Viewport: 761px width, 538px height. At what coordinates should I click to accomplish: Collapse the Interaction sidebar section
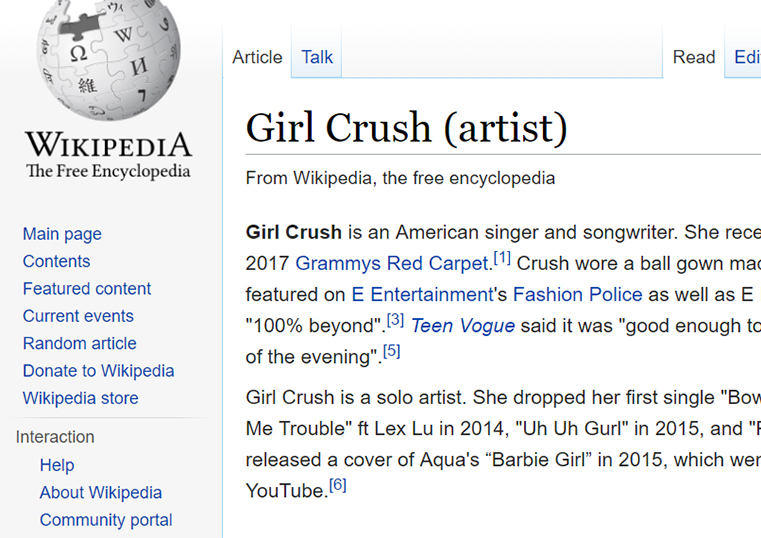55,437
